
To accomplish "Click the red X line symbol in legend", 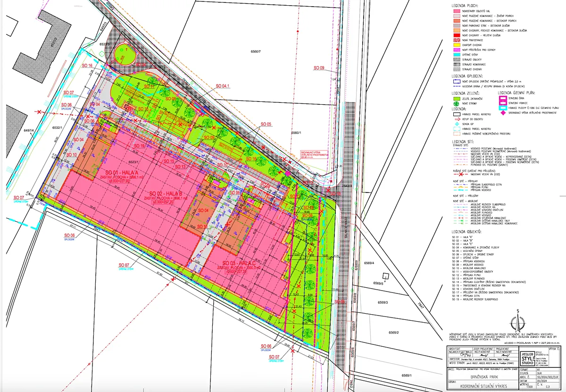I will [461, 174].
